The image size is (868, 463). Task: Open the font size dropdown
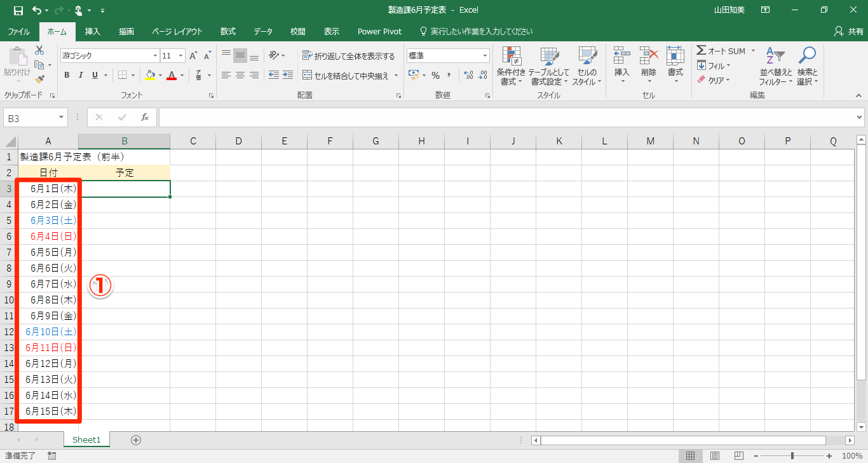[x=181, y=56]
